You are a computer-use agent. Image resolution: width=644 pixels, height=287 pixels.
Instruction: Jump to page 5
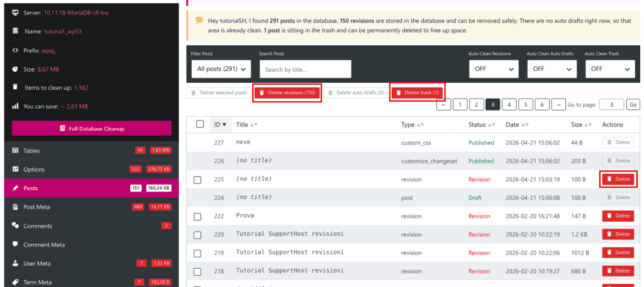525,104
